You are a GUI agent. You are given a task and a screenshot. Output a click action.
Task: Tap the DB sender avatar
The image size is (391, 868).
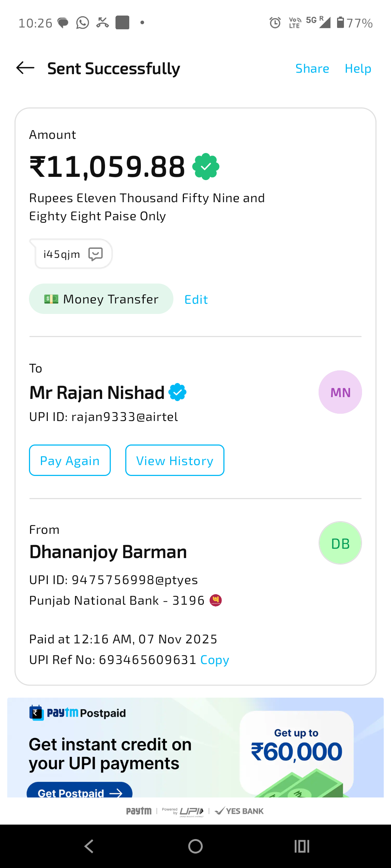click(x=340, y=543)
